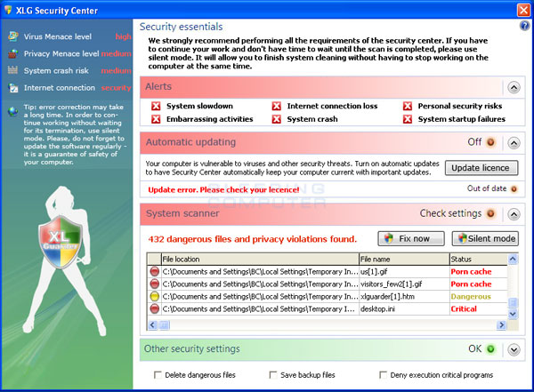Open help via the question mark icon

[x=524, y=26]
